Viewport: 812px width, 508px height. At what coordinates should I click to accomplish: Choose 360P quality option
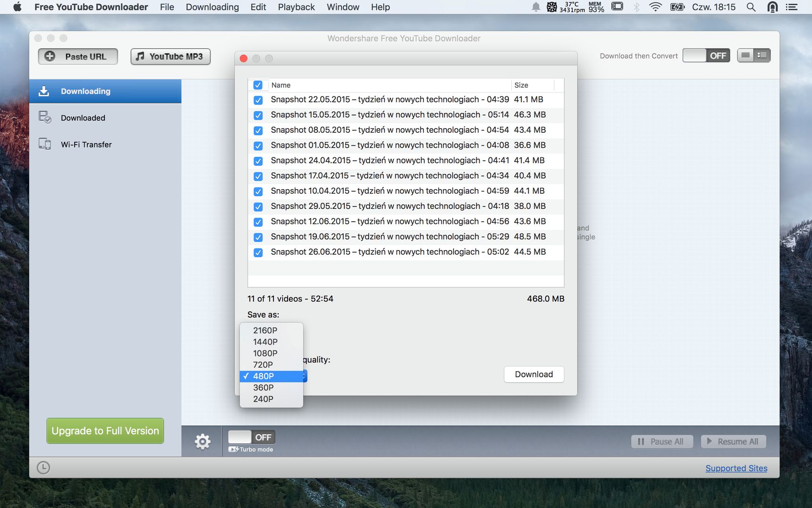point(271,387)
